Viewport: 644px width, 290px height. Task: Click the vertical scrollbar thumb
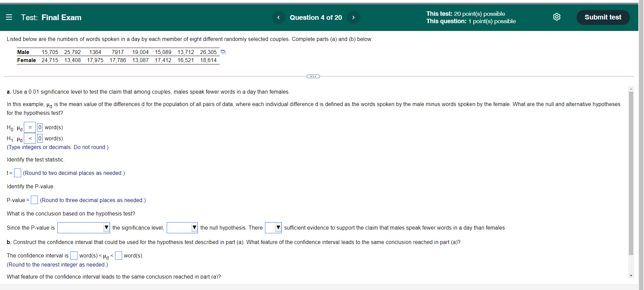pos(631,173)
